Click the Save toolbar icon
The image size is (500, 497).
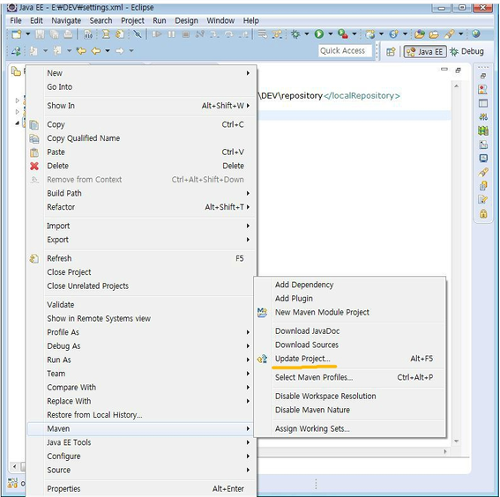(40, 34)
